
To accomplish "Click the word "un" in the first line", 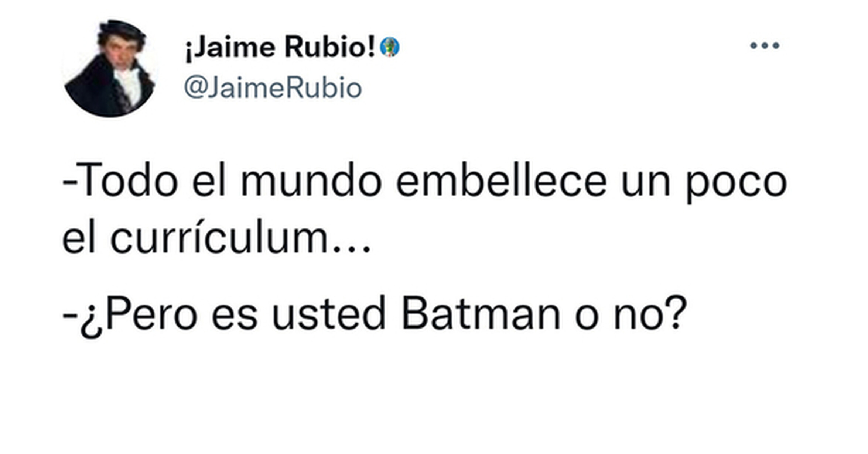I will (646, 185).
